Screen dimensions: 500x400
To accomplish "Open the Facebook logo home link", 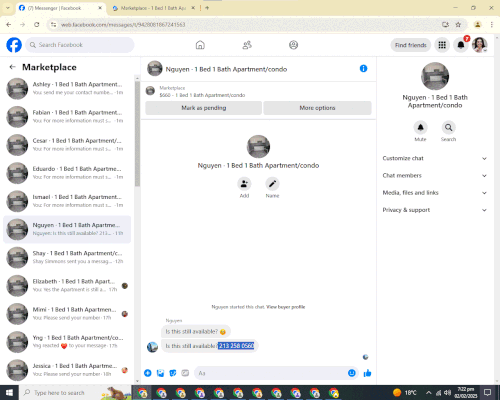I will point(14,45).
